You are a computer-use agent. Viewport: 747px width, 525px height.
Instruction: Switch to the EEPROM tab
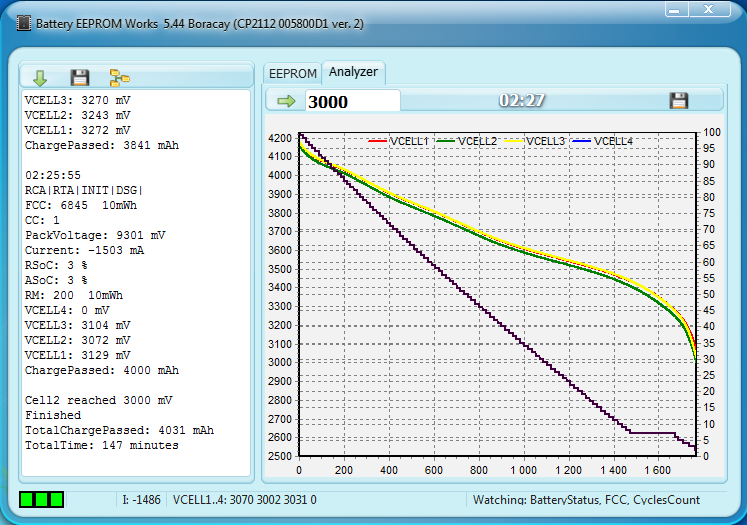pyautogui.click(x=292, y=73)
